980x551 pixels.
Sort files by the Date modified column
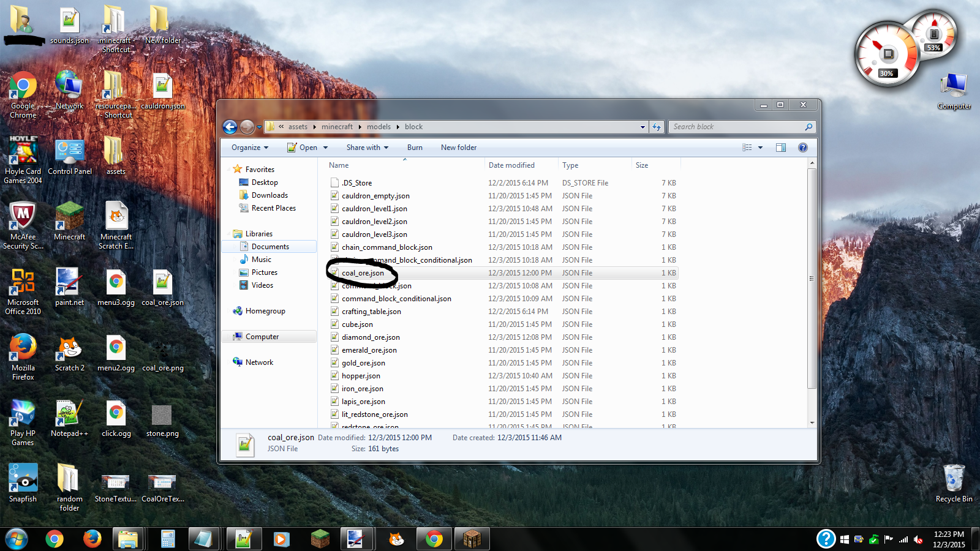[x=511, y=165]
